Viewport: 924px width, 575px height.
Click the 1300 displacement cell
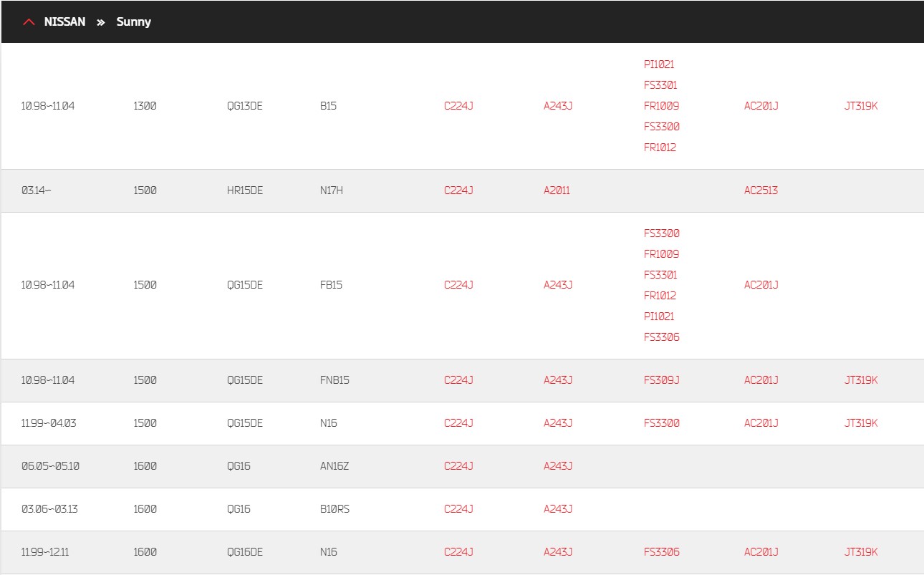tap(145, 106)
